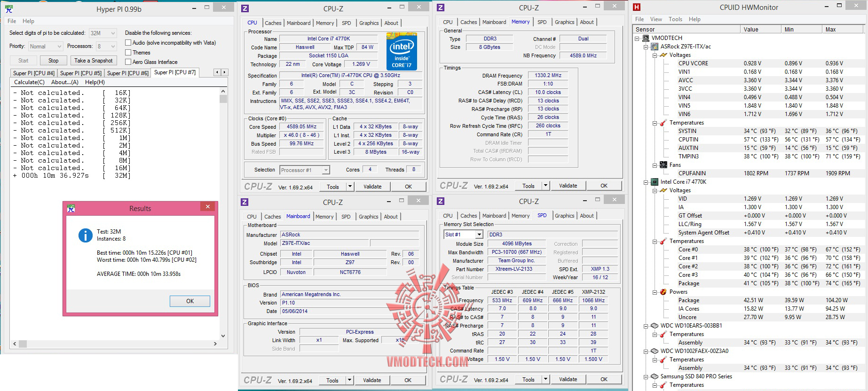868x391 pixels.
Task: Open Graphics tab in CPU-Z Memory window
Action: click(x=564, y=22)
